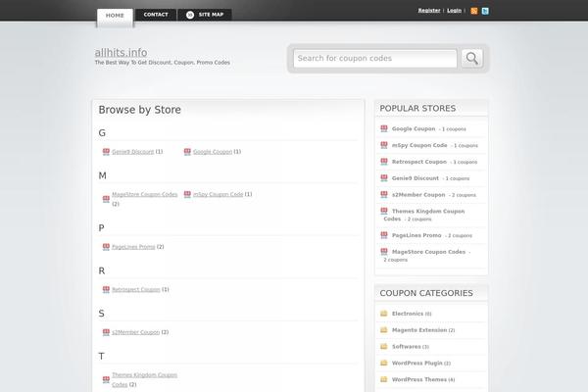
Task: Click coupon icon beside Retrospect Coupon in Browse list
Action: coord(106,290)
